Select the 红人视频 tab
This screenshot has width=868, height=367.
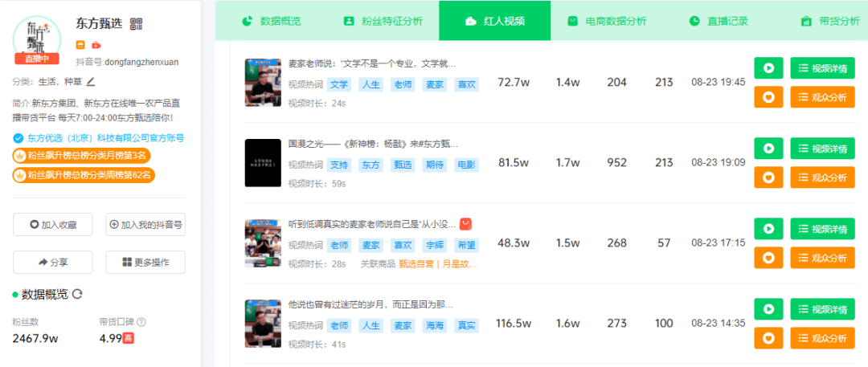pos(495,21)
